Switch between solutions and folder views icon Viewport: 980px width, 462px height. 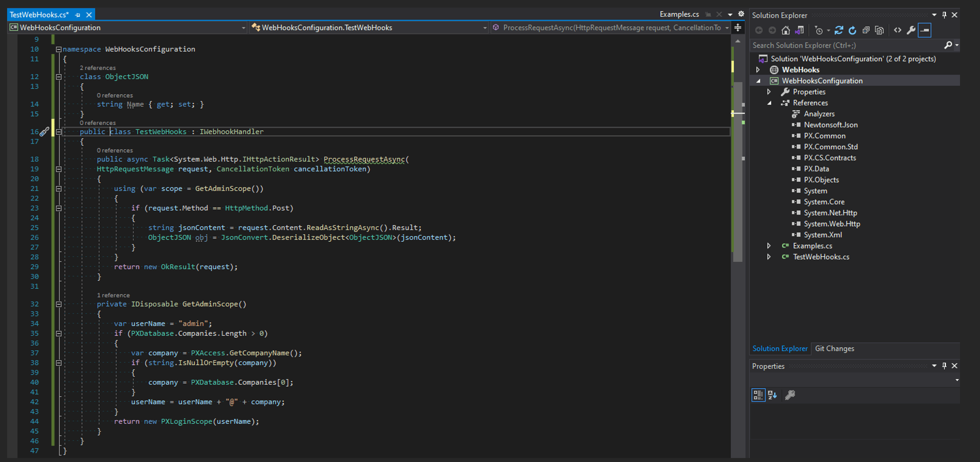point(799,30)
